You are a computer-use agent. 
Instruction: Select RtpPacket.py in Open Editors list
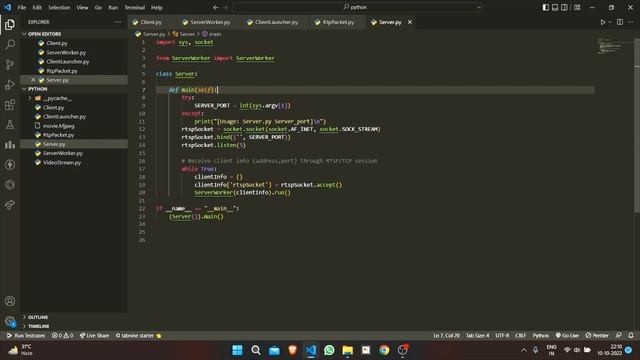point(62,71)
